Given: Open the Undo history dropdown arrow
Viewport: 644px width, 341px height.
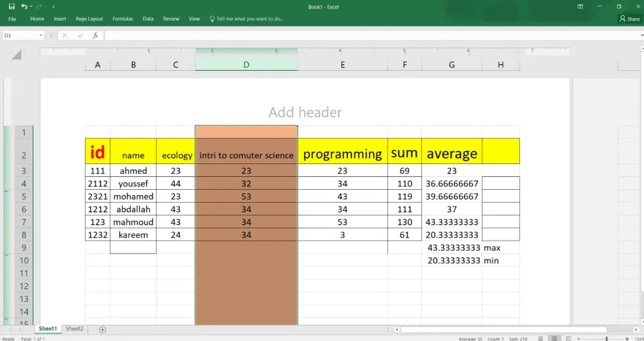Looking at the screenshot, I should click(31, 6).
